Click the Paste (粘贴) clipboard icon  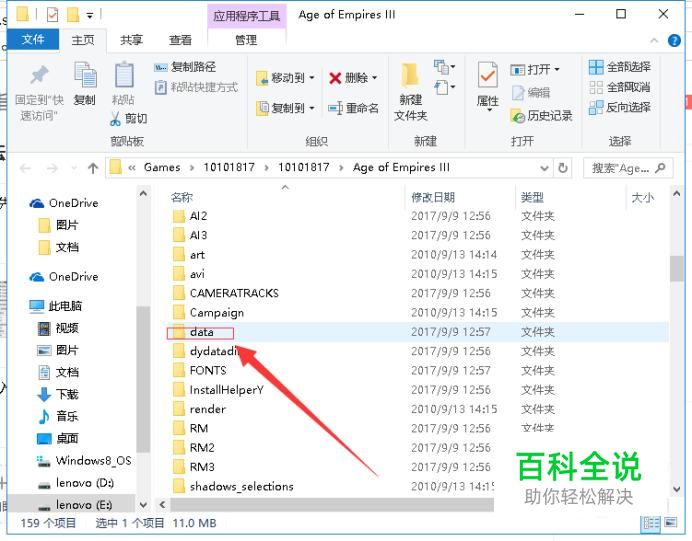(124, 75)
